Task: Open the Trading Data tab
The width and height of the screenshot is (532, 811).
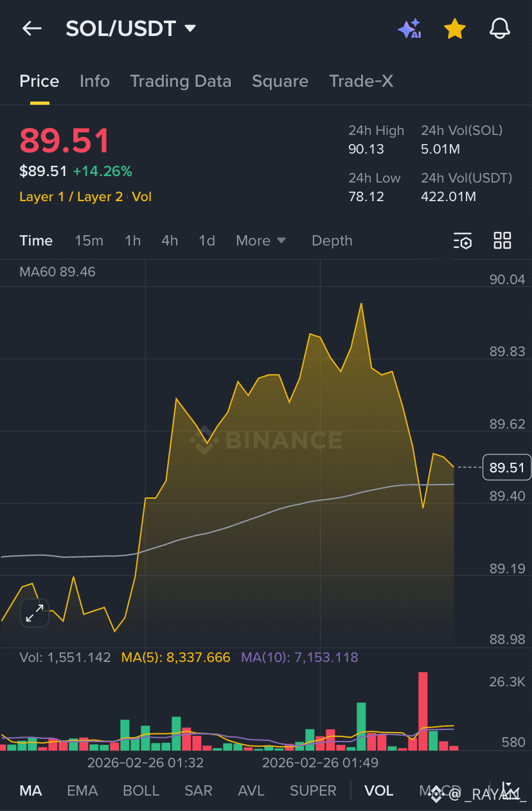Action: 181,81
